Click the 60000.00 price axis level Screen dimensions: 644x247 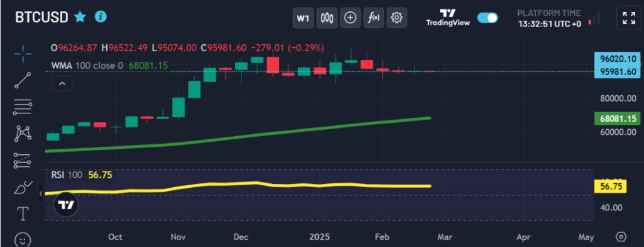point(618,132)
